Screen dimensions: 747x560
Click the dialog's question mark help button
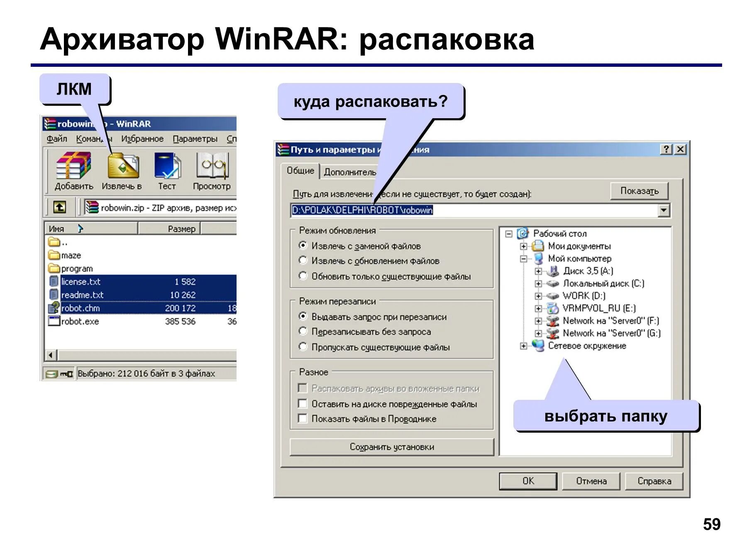click(x=666, y=149)
